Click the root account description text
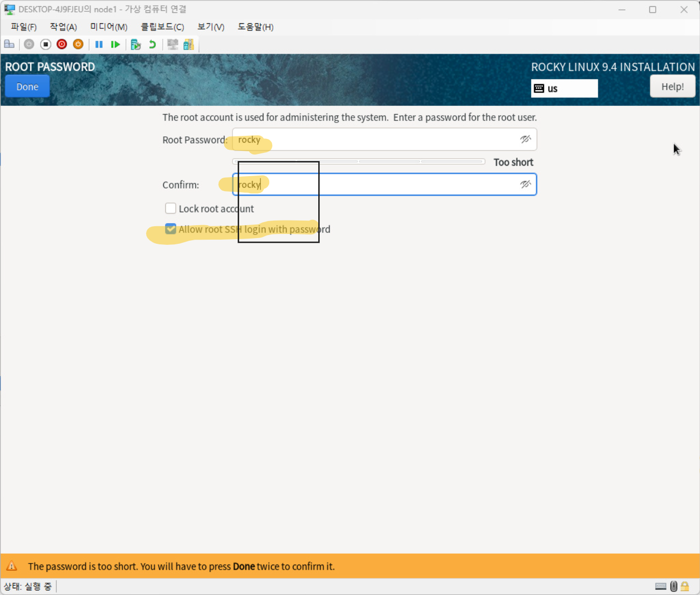The height and width of the screenshot is (595, 700). coord(350,117)
